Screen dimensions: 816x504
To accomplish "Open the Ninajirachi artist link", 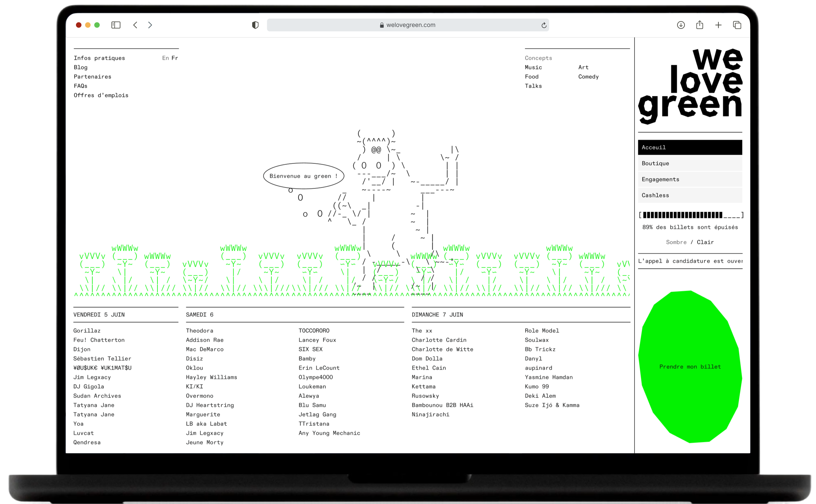I will point(430,415).
